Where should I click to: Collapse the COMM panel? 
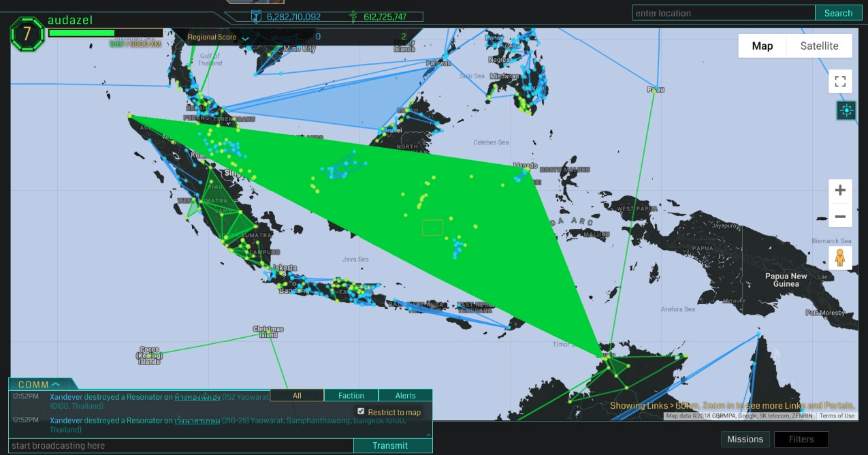[55, 385]
